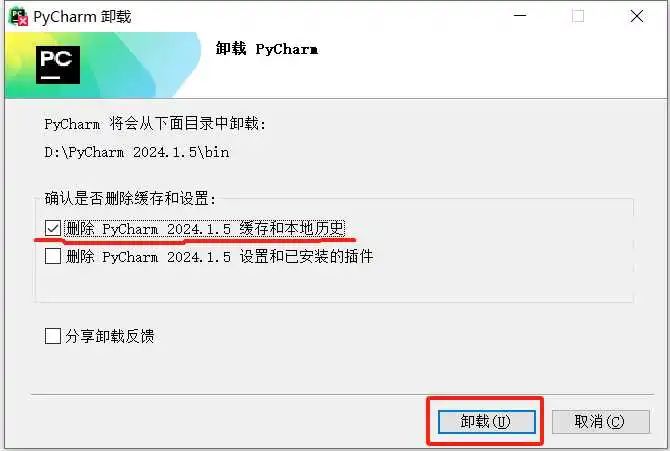Screen dimensions: 670x451
Task: Click the black PC logo in banner
Action: click(x=58, y=65)
